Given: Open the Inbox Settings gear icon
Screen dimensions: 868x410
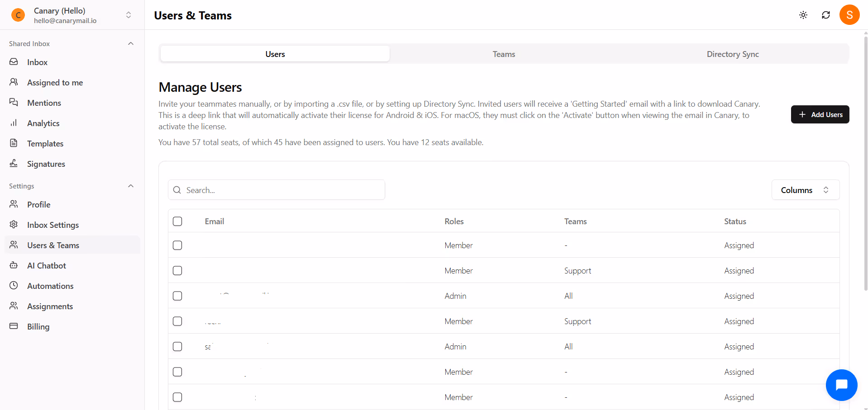Looking at the screenshot, I should pos(14,225).
